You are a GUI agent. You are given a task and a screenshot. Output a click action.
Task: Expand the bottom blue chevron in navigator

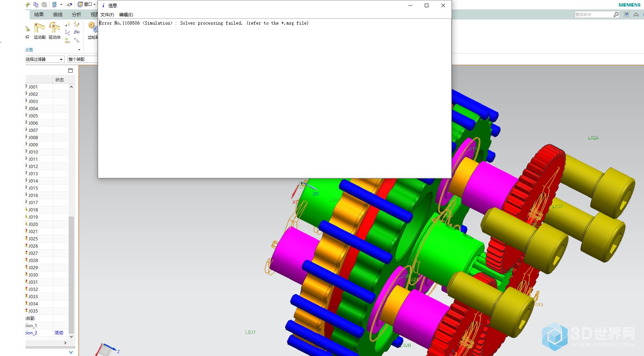click(71, 352)
